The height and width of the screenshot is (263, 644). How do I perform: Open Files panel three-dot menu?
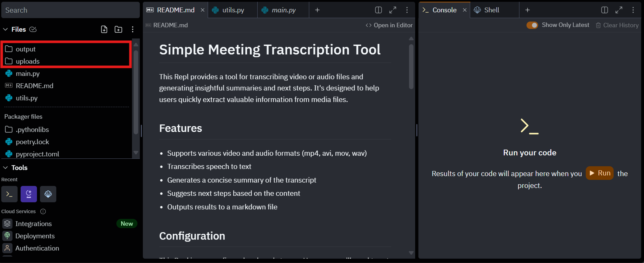pyautogui.click(x=132, y=29)
